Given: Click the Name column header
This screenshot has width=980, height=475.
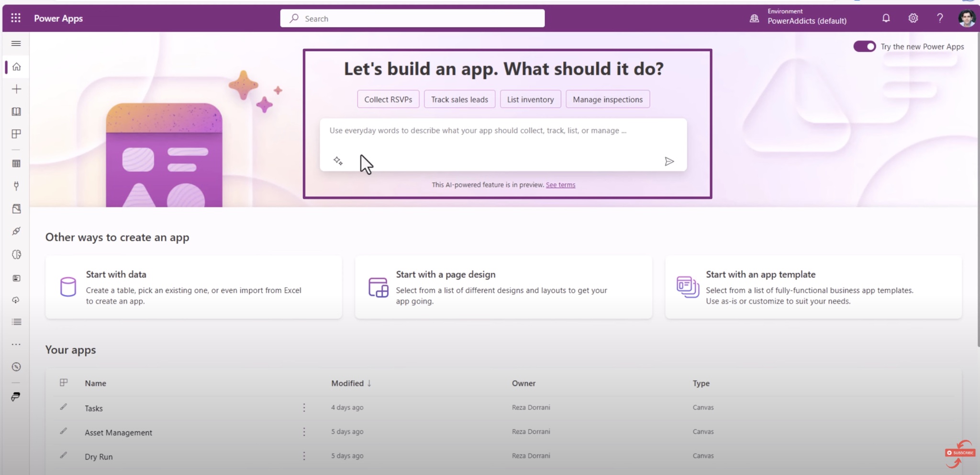Looking at the screenshot, I should pyautogui.click(x=95, y=383).
